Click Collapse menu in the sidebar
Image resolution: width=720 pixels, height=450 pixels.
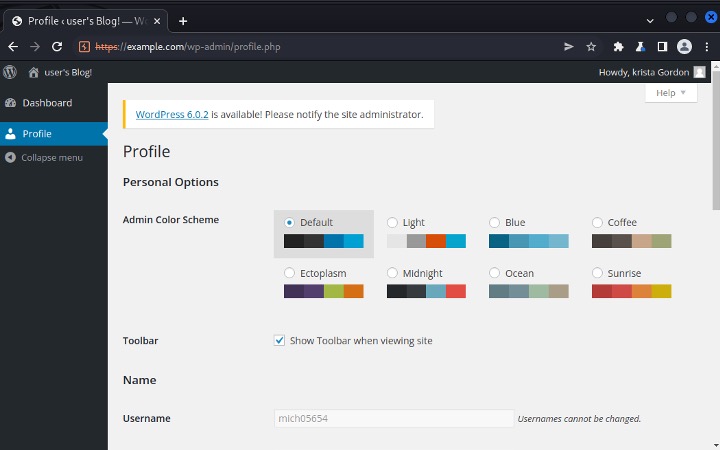tap(52, 158)
